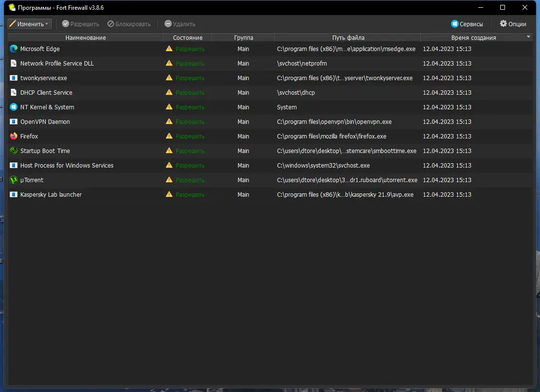Click the Main group cell in the µTorrent row
540x392 pixels.
point(243,180)
